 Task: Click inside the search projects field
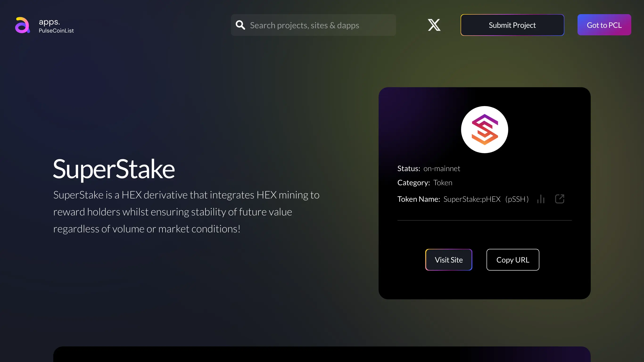[313, 25]
